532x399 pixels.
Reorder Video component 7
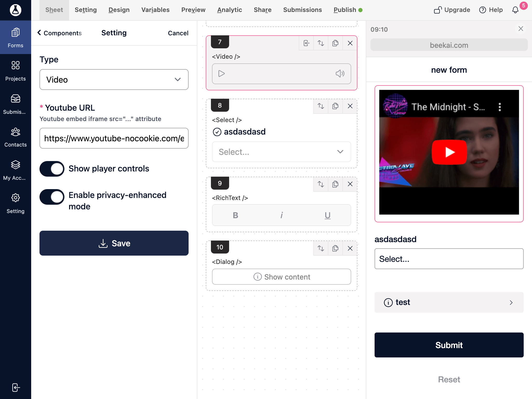[321, 43]
